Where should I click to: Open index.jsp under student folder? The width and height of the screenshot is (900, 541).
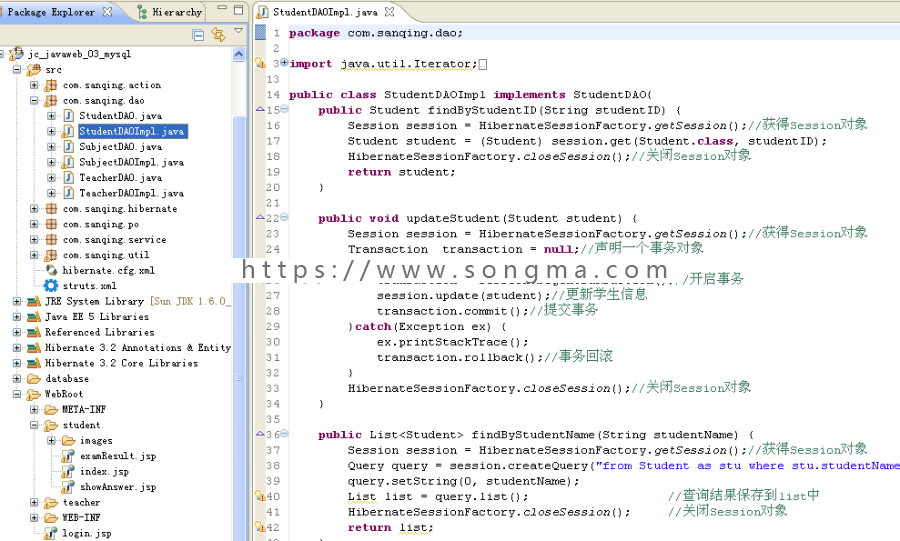click(104, 472)
